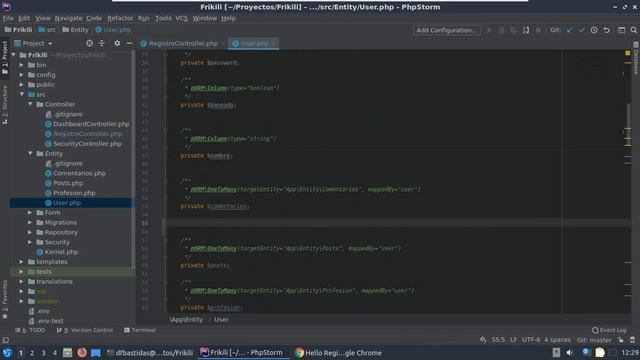This screenshot has height=360, width=640.
Task: Run the current configuration (play icon)
Action: 489,30
